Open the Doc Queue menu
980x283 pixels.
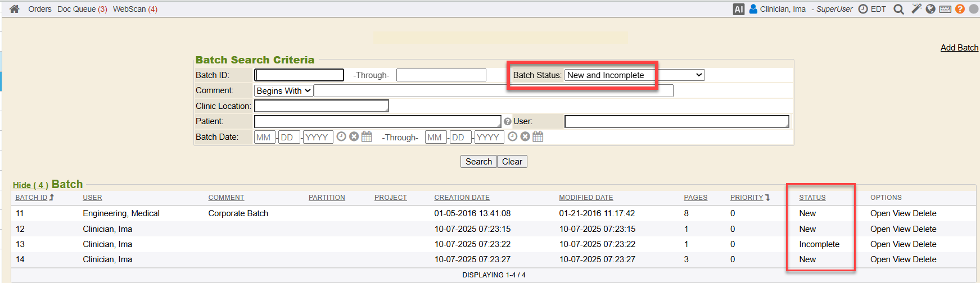click(x=82, y=9)
